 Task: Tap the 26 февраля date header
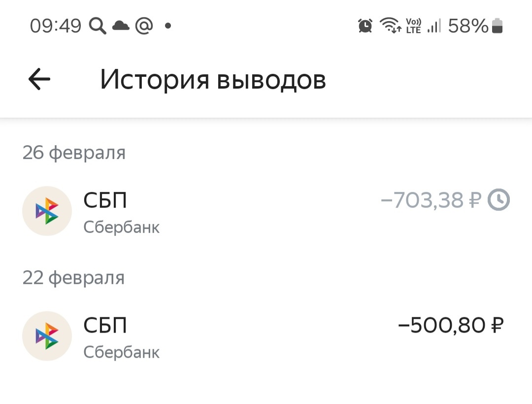coord(74,153)
